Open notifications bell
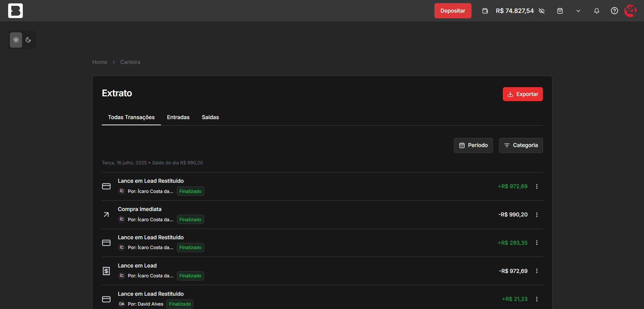Screen dimensions: 644x309 [596, 11]
